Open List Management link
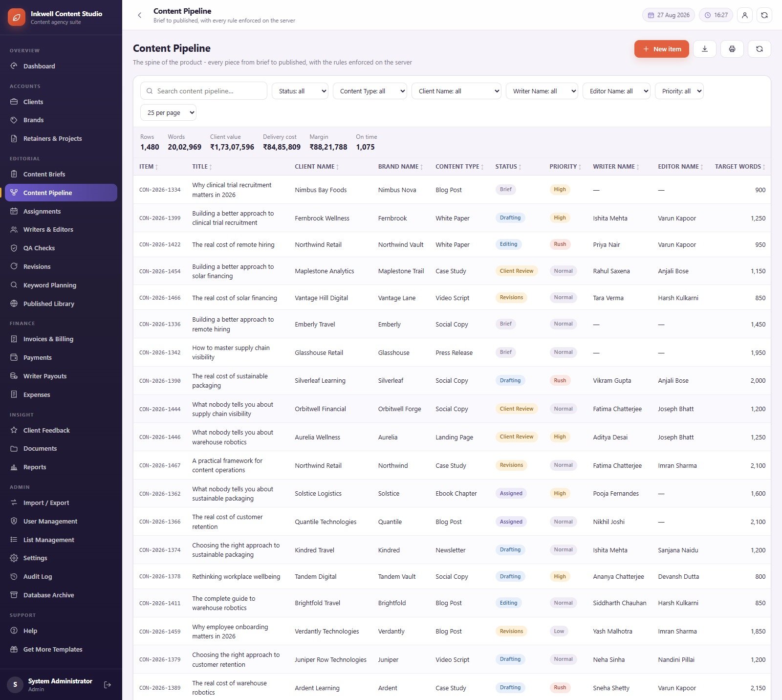Screen dimensions: 782x700 point(61,540)
